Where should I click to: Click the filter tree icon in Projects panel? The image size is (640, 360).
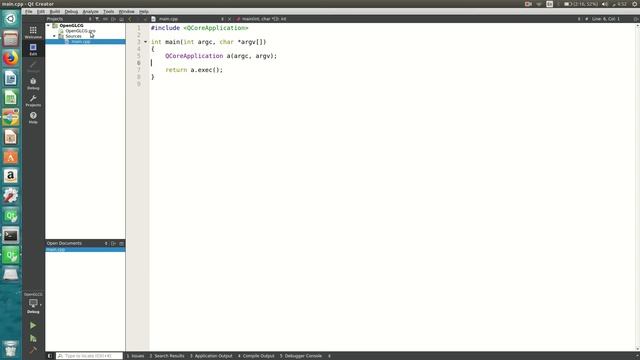coord(97,19)
